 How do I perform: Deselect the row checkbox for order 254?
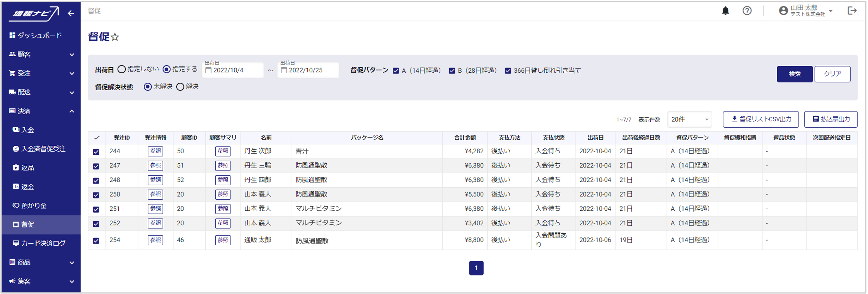[x=96, y=241]
